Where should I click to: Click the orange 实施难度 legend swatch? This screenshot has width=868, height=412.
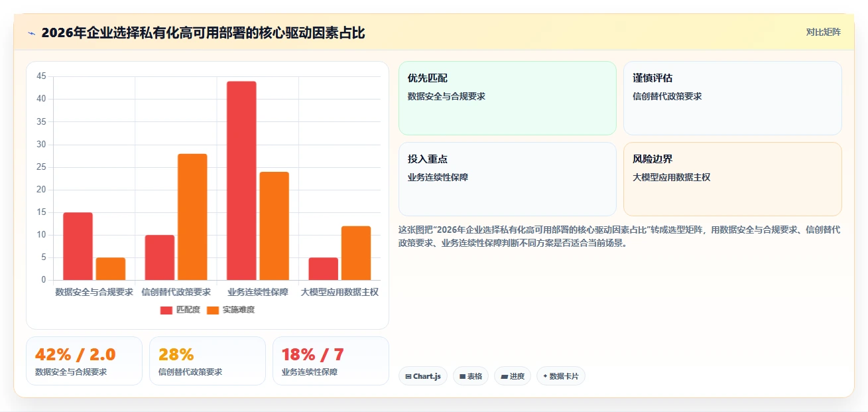tap(213, 310)
